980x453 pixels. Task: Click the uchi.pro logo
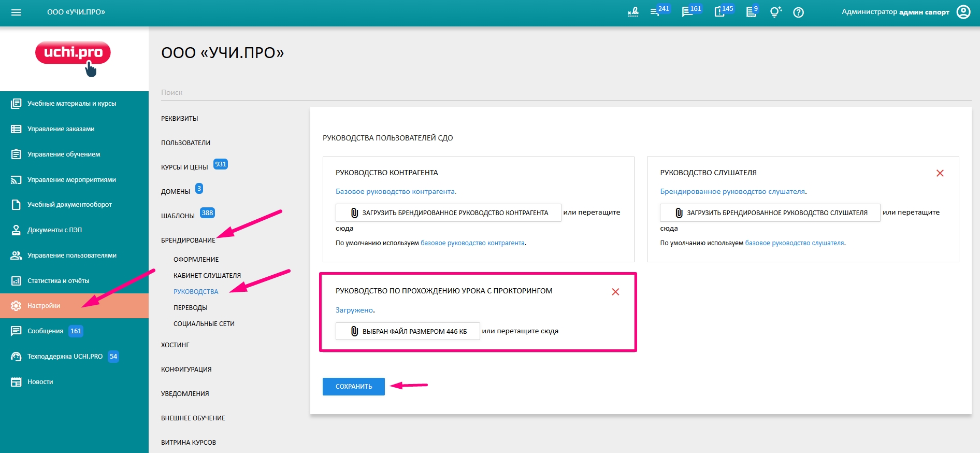coord(73,58)
